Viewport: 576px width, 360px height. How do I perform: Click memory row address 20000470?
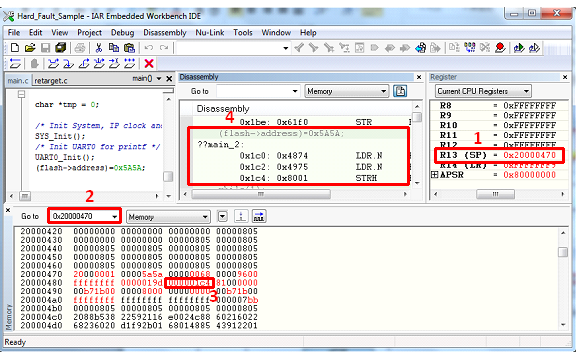coord(41,274)
